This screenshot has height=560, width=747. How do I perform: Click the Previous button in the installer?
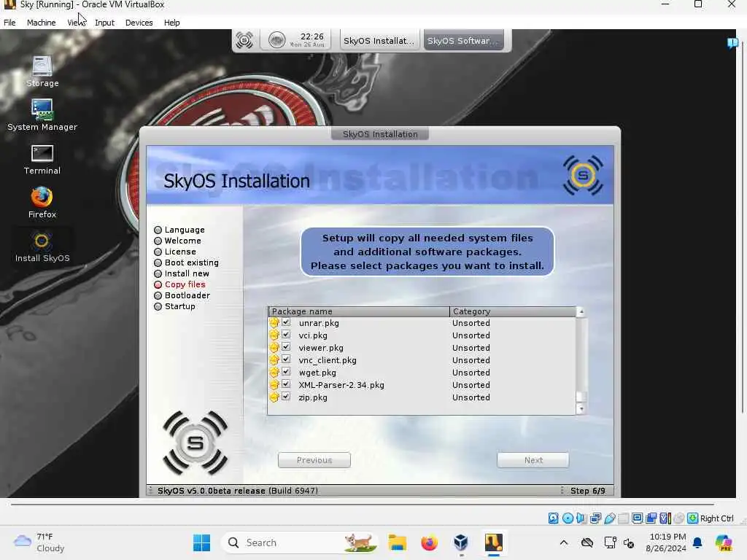(314, 460)
